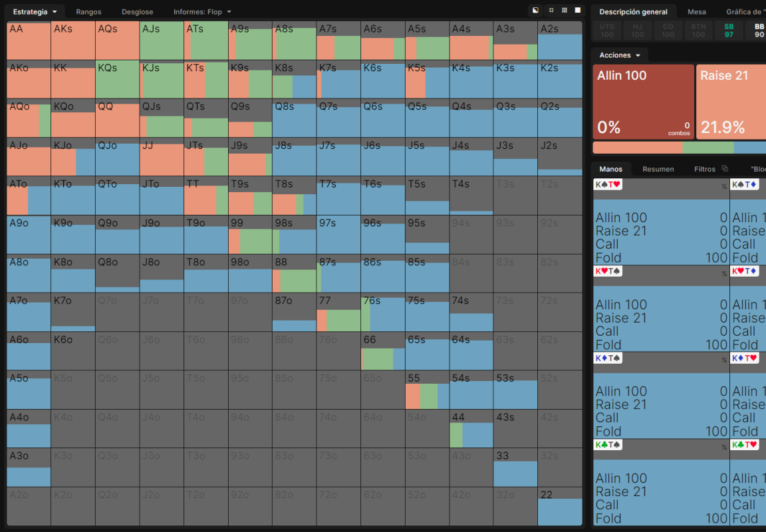Switch to the Rangos tab

click(88, 12)
